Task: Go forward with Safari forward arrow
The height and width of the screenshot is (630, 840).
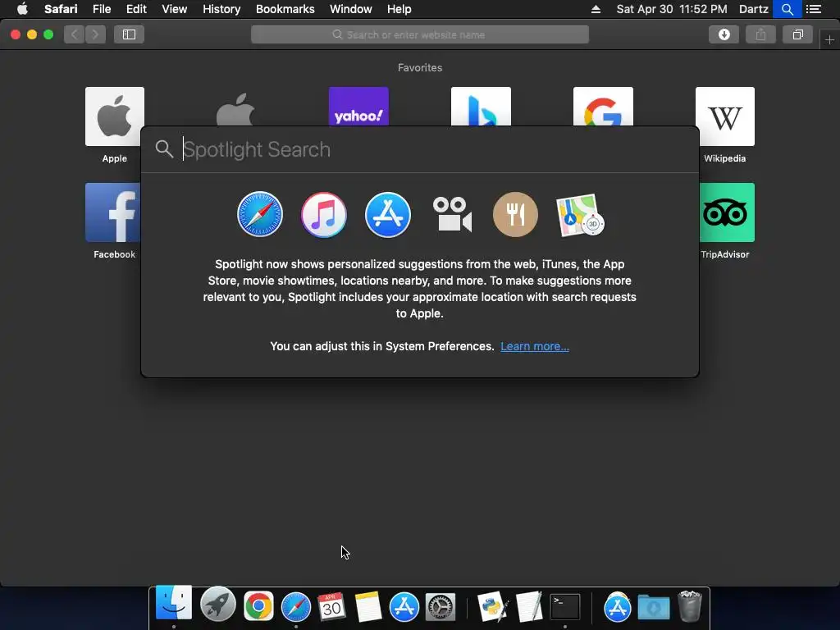Action: coord(95,34)
